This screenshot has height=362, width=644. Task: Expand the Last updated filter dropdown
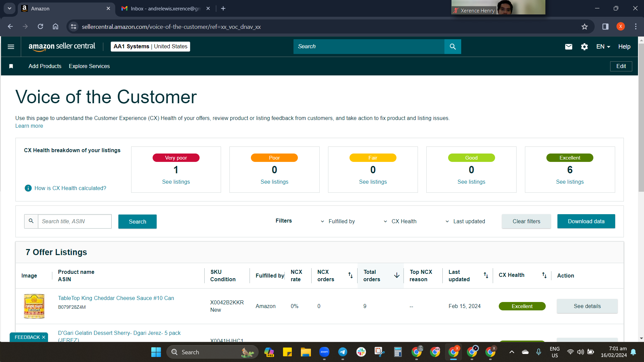465,221
